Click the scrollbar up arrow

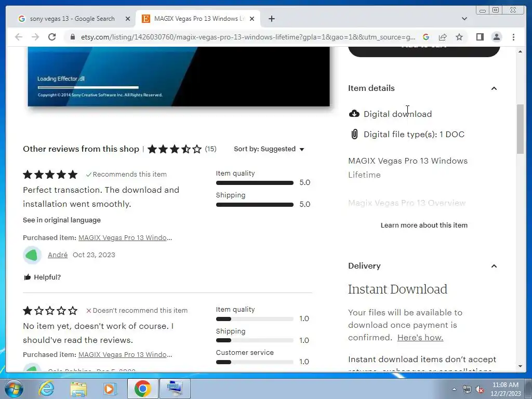pyautogui.click(x=520, y=51)
